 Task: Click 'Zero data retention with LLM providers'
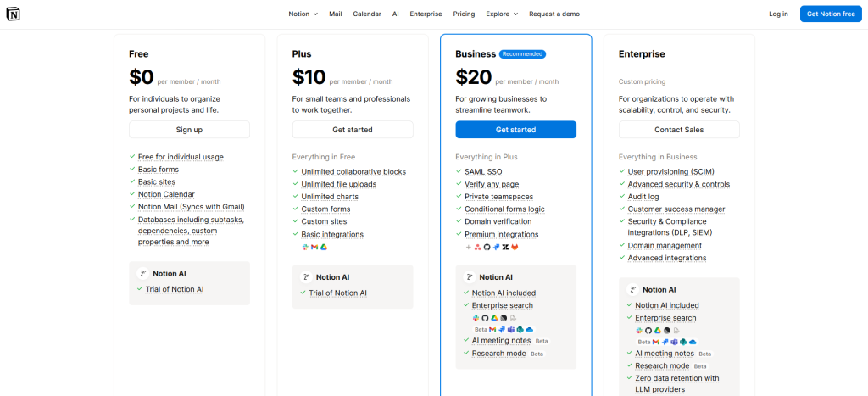(677, 384)
